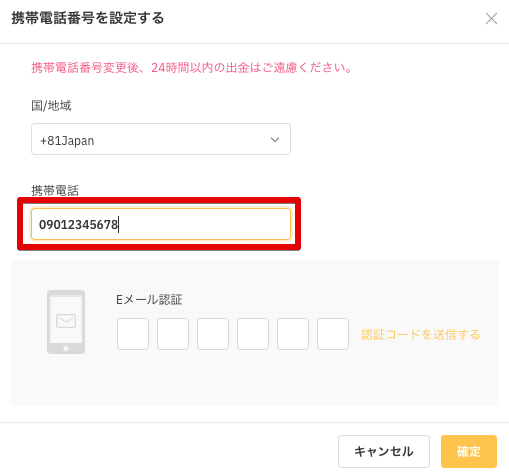Select the fourth verification code digit box
Image resolution: width=509 pixels, height=475 pixels.
pyautogui.click(x=253, y=334)
